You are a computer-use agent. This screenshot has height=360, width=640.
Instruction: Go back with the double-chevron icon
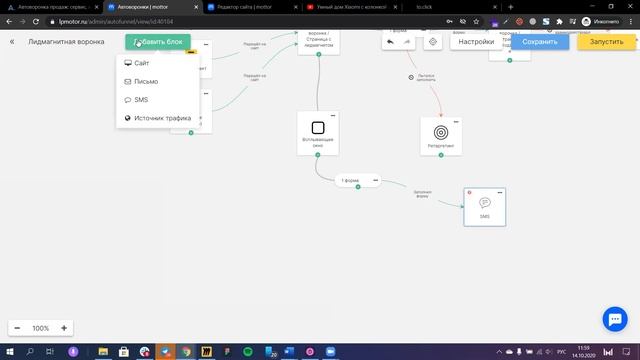point(12,42)
